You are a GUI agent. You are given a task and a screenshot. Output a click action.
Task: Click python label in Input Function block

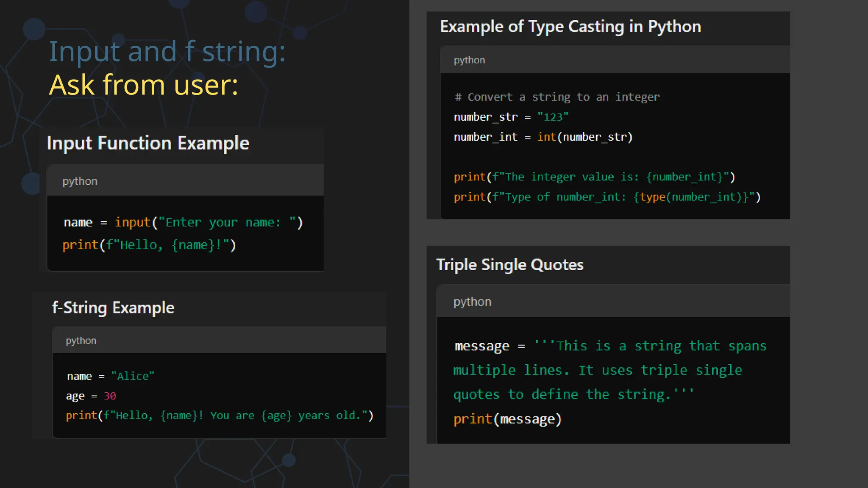[80, 181]
